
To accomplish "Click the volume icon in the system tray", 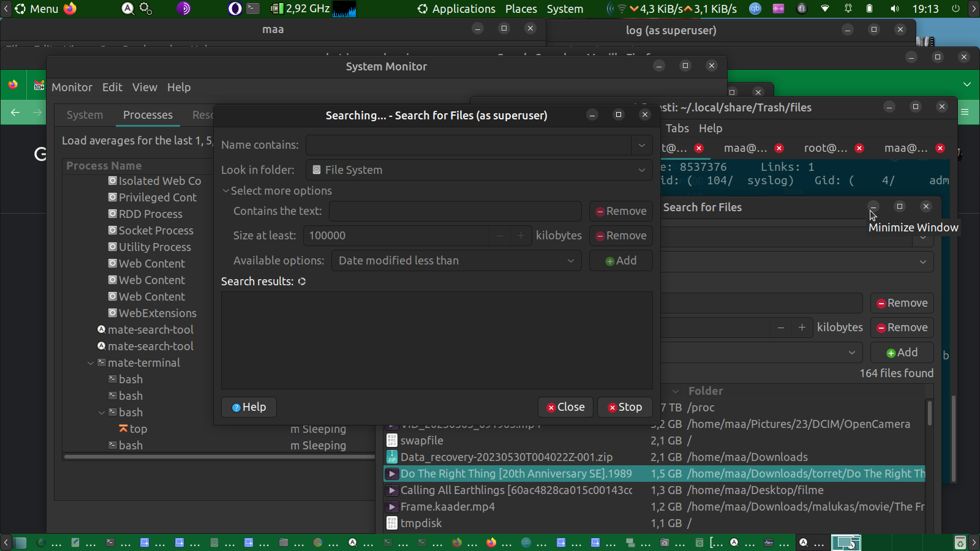I will point(895,9).
